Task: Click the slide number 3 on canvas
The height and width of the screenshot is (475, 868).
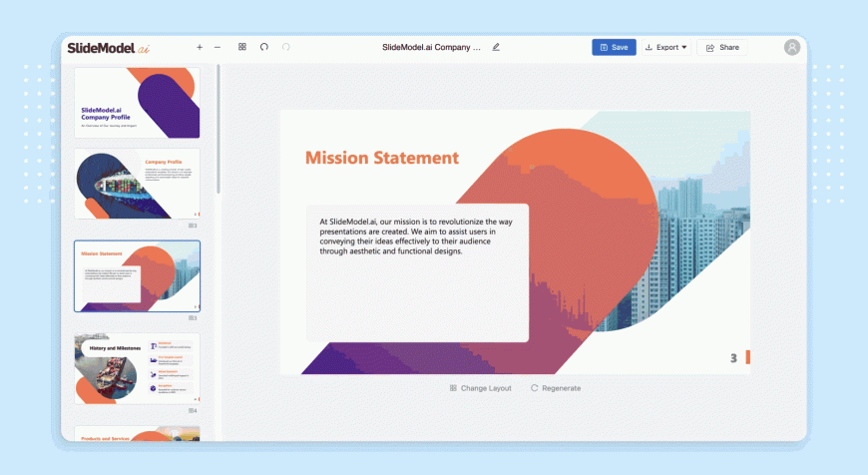Action: (x=733, y=358)
